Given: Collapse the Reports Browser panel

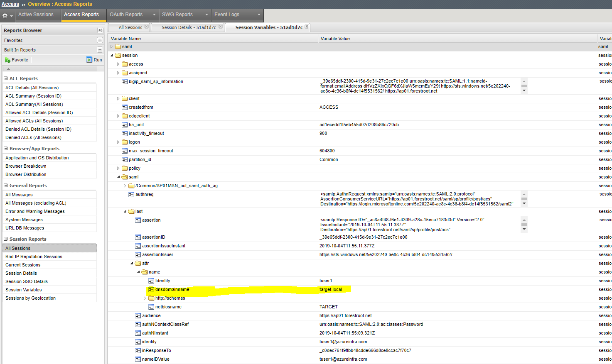Looking at the screenshot, I should (100, 30).
